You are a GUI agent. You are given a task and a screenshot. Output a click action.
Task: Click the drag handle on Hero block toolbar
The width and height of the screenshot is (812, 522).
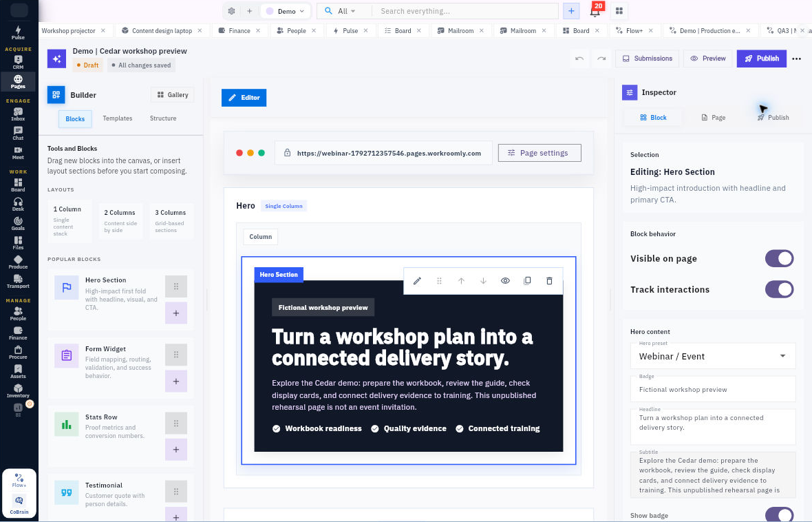click(x=439, y=281)
